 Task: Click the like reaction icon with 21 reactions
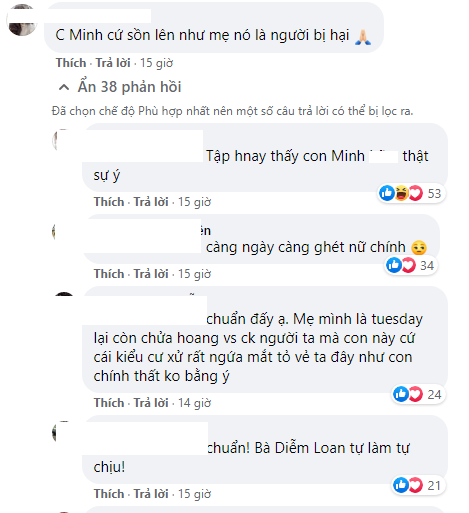tap(401, 485)
